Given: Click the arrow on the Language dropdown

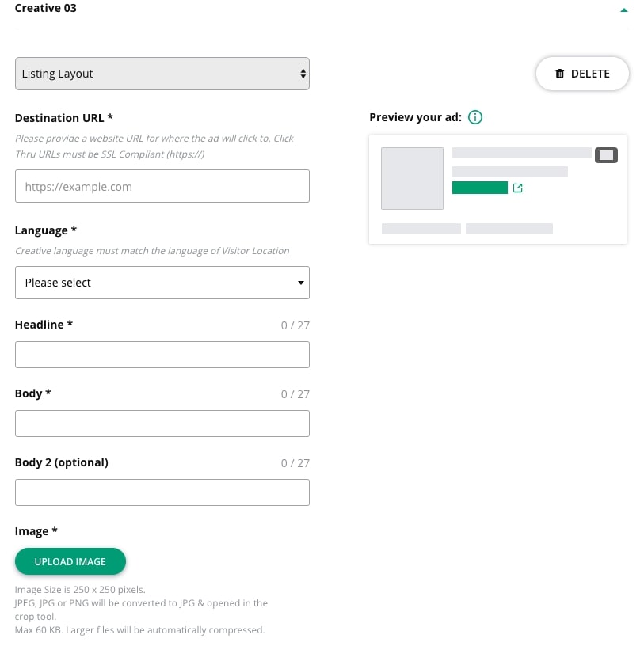Looking at the screenshot, I should pyautogui.click(x=300, y=283).
